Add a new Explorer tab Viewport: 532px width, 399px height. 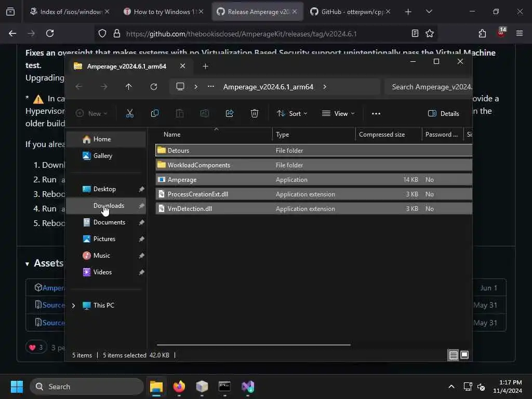pyautogui.click(x=205, y=66)
